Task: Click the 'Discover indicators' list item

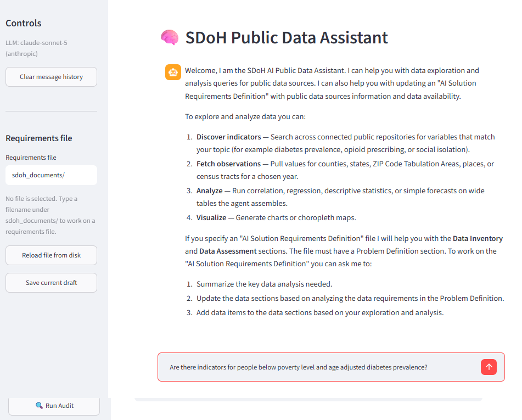Action: click(x=346, y=143)
